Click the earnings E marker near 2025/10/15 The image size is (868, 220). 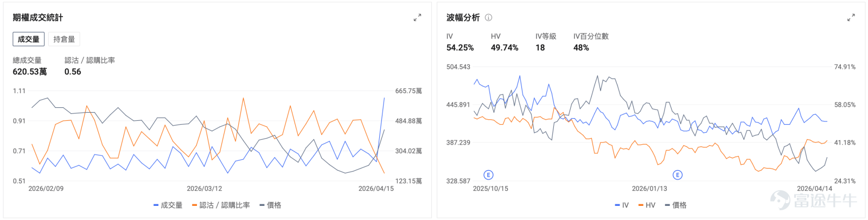pos(488,174)
